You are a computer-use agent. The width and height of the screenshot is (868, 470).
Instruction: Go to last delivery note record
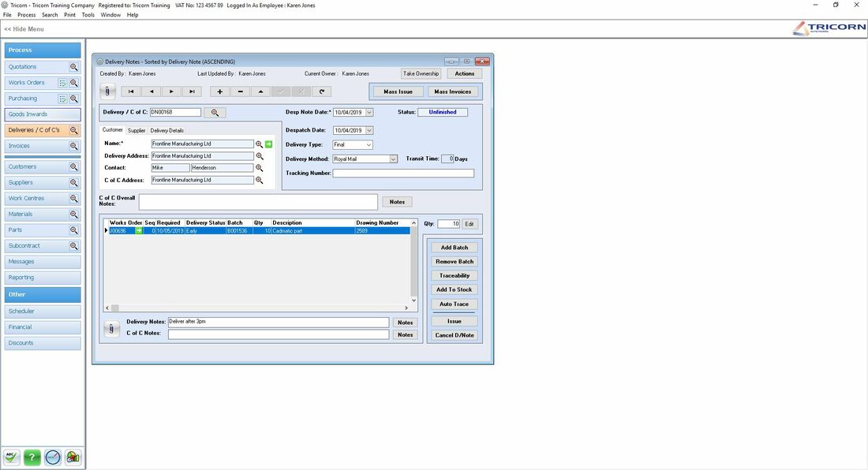(x=192, y=91)
